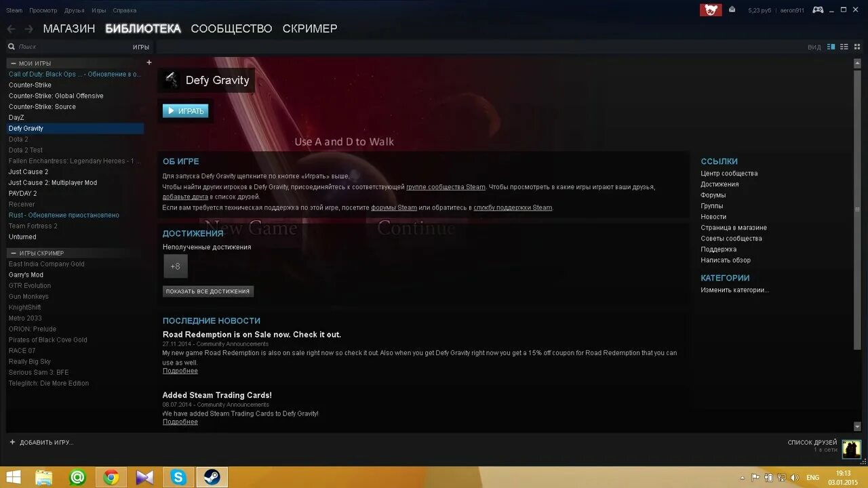Open the Игры menu
This screenshot has width=868, height=488.
coord(99,10)
